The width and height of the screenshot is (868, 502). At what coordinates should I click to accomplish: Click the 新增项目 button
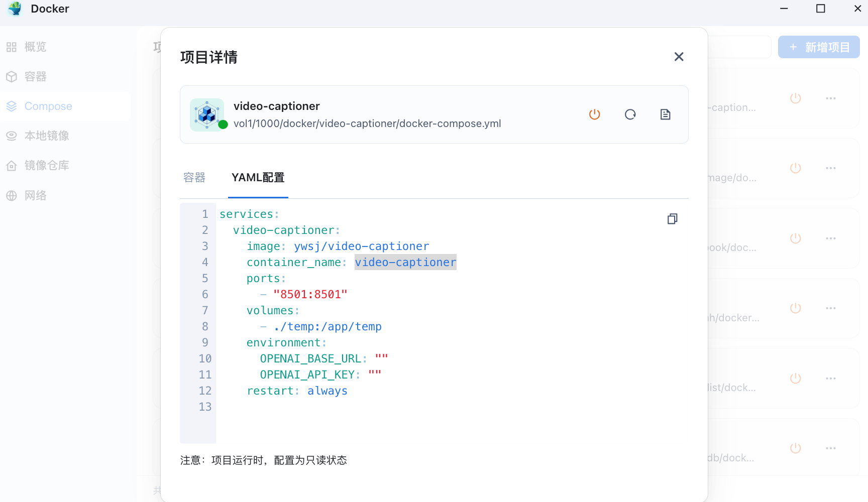[x=819, y=47]
